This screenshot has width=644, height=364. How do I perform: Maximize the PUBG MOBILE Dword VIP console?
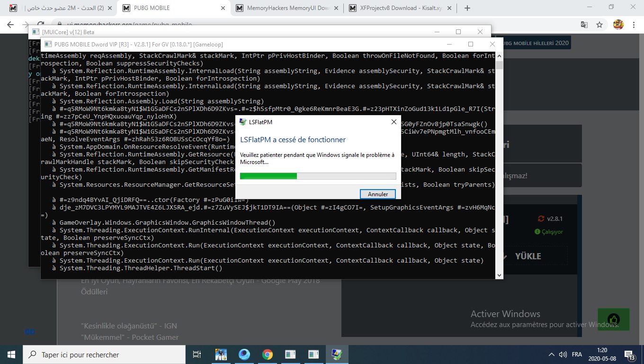[471, 44]
